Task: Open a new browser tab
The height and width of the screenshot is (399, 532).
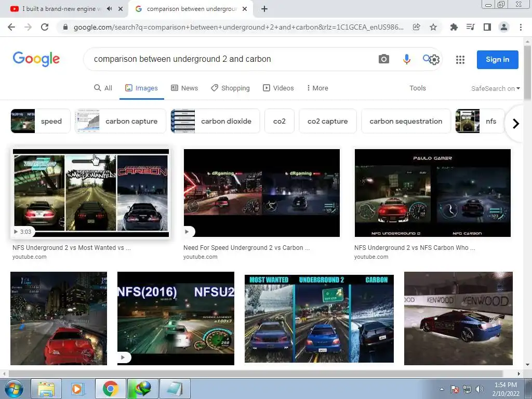Action: [264, 9]
